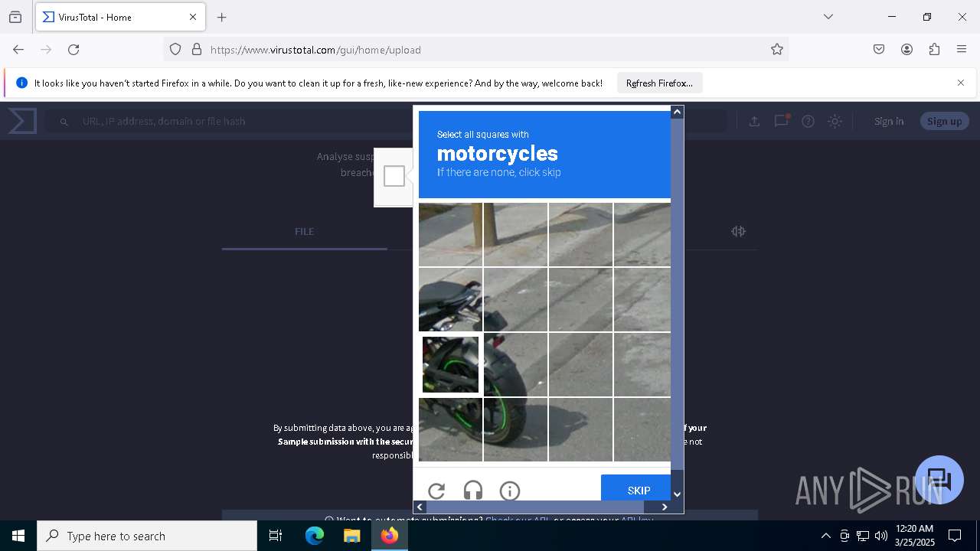Click the Firefox taskbar icon
This screenshot has width=980, height=551.
tap(390, 536)
